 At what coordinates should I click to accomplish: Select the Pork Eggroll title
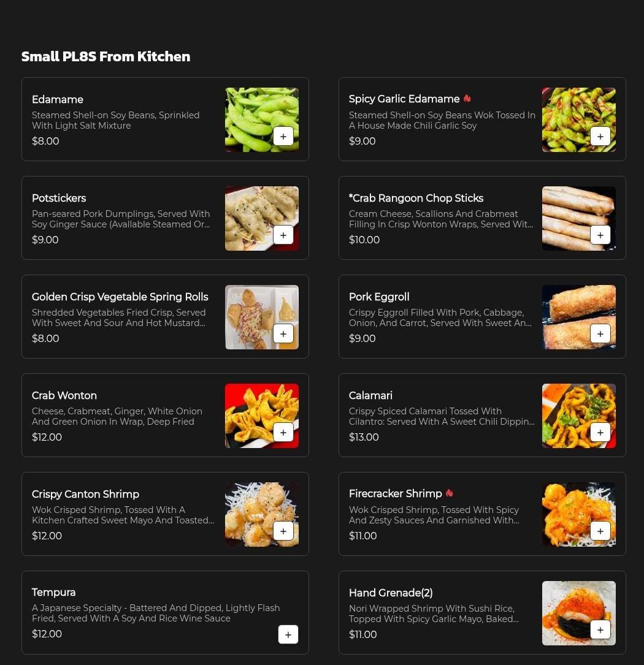click(379, 297)
